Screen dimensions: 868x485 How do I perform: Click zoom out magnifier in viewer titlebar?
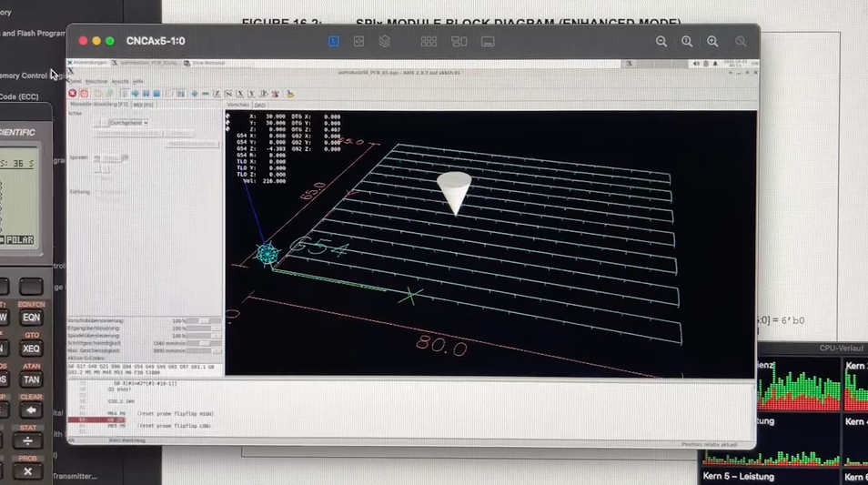click(661, 41)
